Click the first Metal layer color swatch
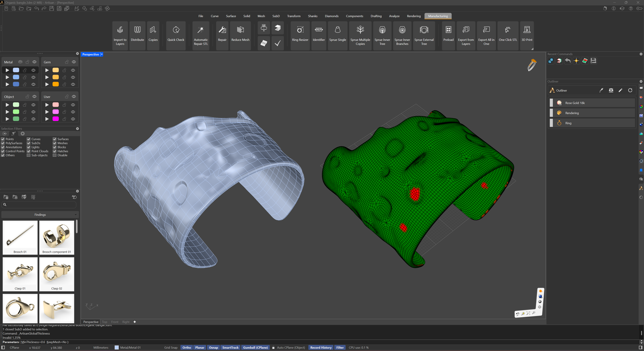The image size is (644, 351). 16,70
